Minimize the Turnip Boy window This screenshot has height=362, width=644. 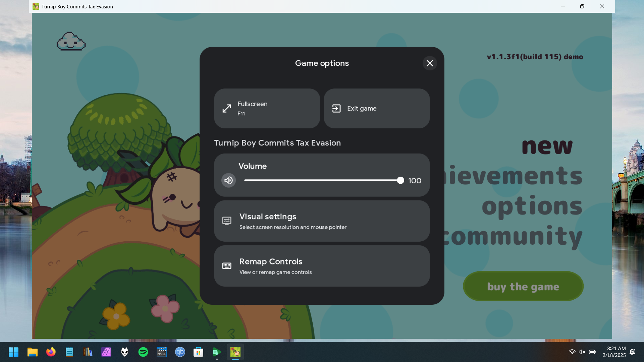(563, 6)
